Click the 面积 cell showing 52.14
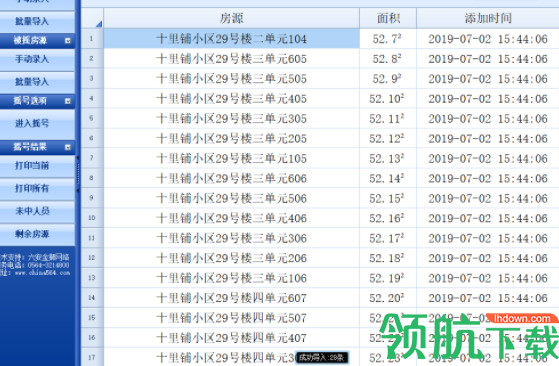The image size is (559, 366). 388,178
